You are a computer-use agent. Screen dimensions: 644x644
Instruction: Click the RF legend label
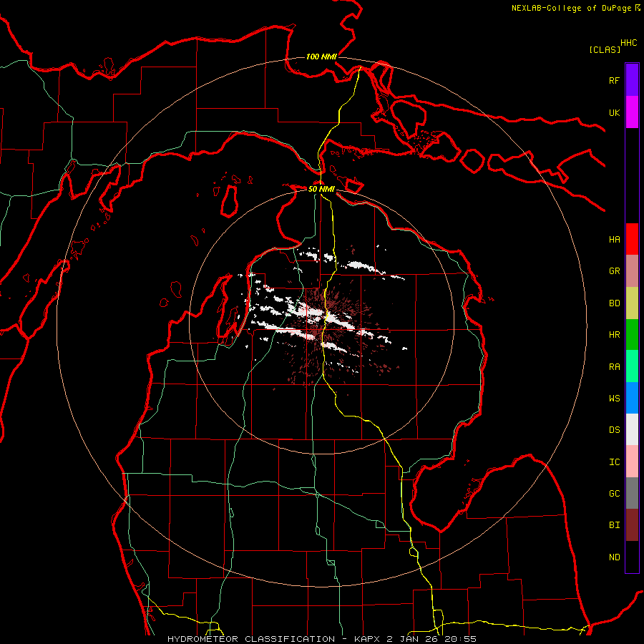tap(614, 80)
